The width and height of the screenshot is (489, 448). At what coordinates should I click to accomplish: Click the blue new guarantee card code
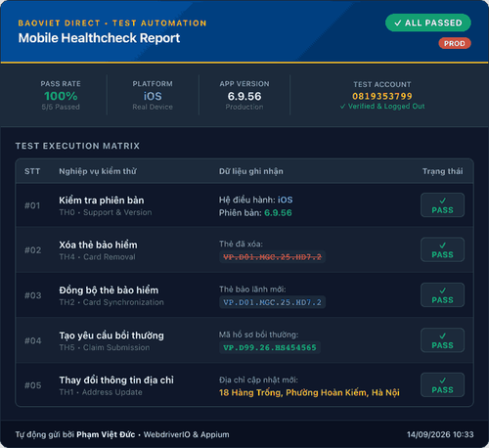coord(272,302)
